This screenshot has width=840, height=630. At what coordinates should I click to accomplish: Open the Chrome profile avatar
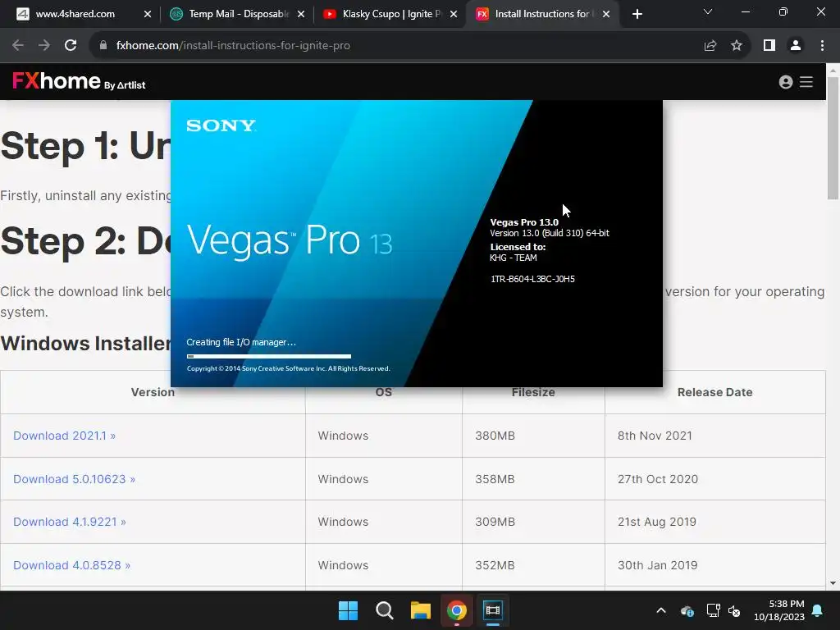[x=796, y=46]
